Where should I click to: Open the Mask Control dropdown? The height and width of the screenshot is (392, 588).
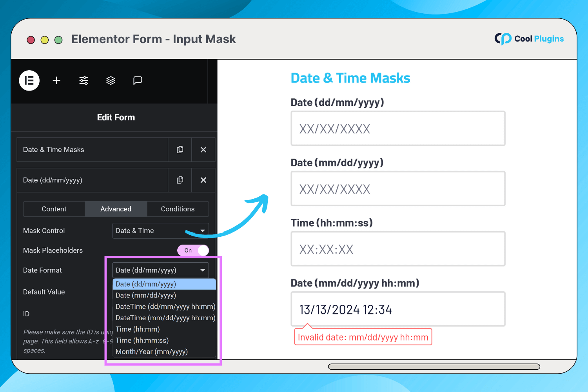click(x=160, y=231)
